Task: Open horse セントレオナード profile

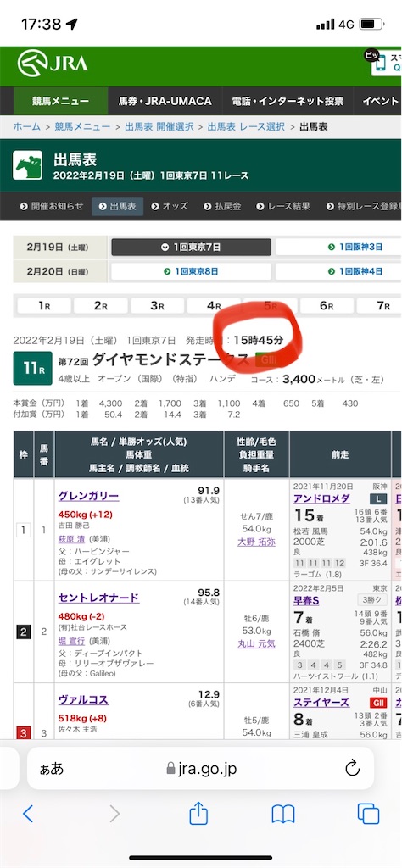Action: 98,598
